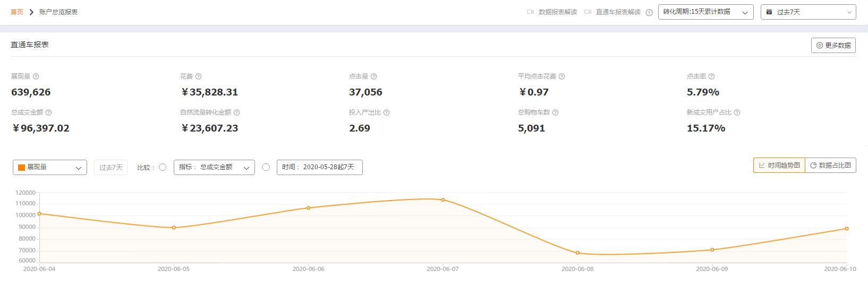
Task: Click the ￥23,607.23 自然流量转化金额 value
Action: 209,128
